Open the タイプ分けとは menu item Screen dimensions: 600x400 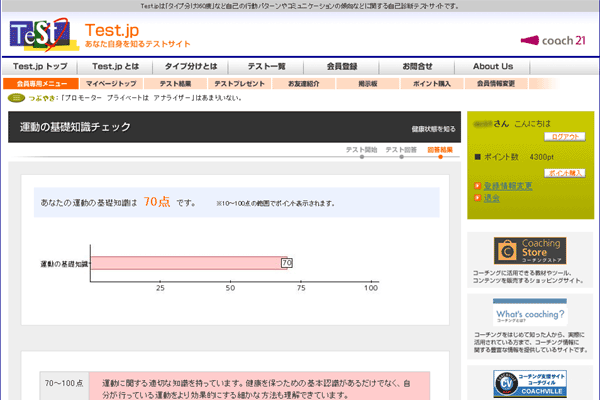pyautogui.click(x=191, y=66)
